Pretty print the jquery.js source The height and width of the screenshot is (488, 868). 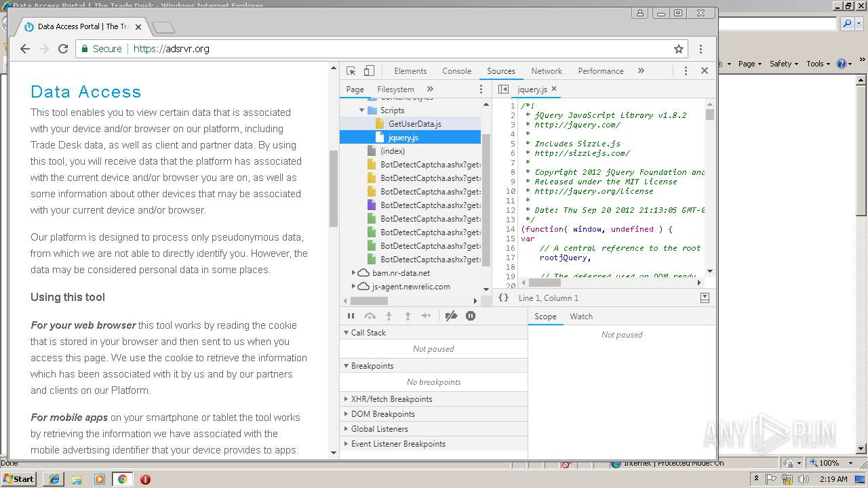503,298
